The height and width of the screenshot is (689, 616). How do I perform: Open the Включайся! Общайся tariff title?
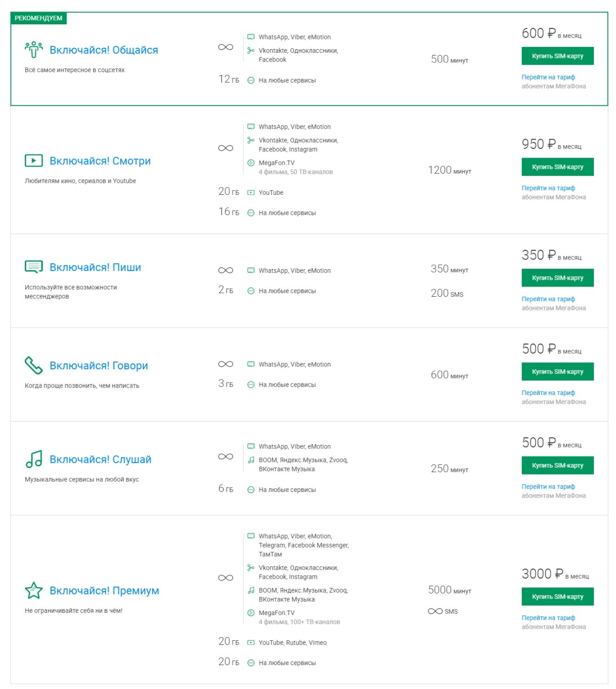[x=104, y=50]
